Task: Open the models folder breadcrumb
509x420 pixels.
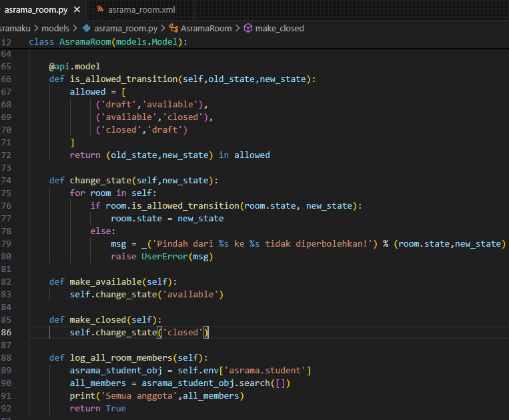Action: tap(55, 28)
